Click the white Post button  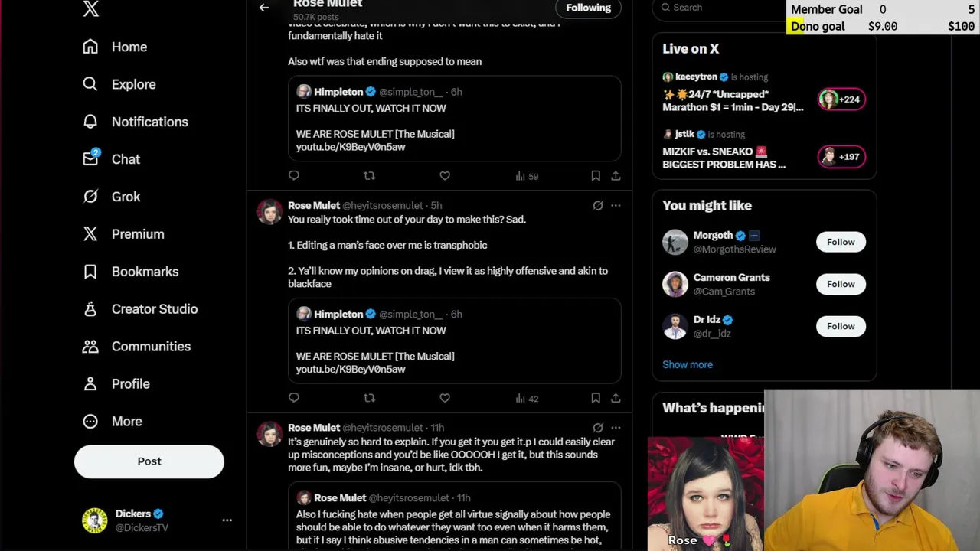click(149, 461)
